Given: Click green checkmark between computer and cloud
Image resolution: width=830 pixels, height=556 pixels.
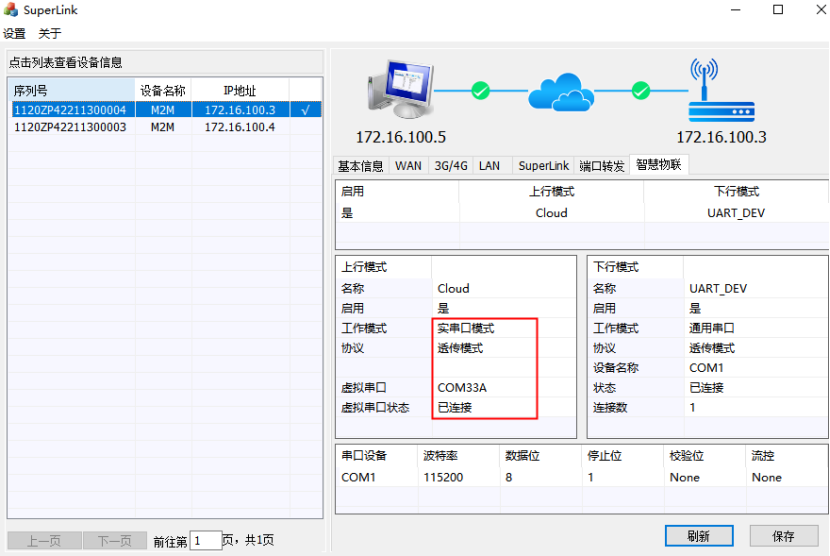Looking at the screenshot, I should coord(480,92).
